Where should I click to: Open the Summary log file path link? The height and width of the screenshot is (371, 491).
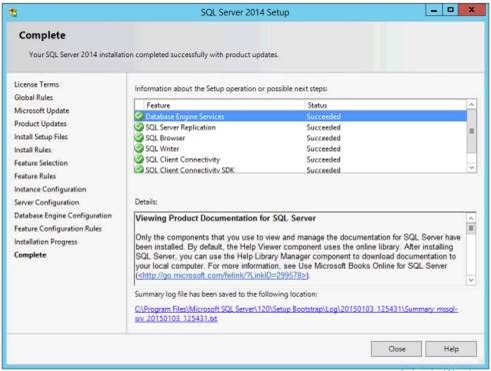[x=296, y=314]
